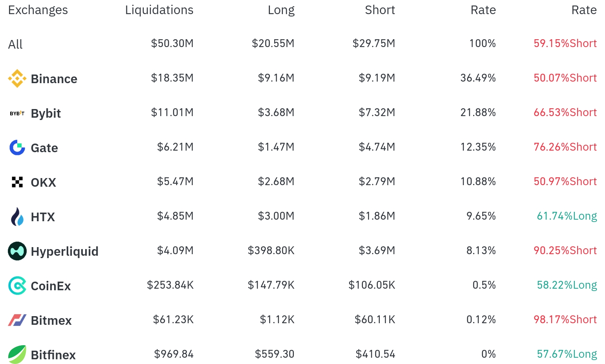This screenshot has width=605, height=364.
Task: Click the CoinEx logo icon
Action: pos(17,286)
